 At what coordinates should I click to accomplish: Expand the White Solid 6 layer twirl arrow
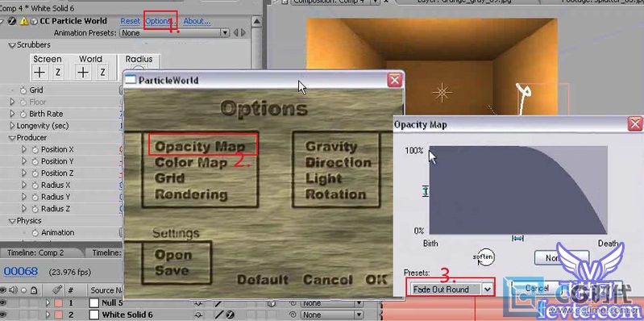48,315
